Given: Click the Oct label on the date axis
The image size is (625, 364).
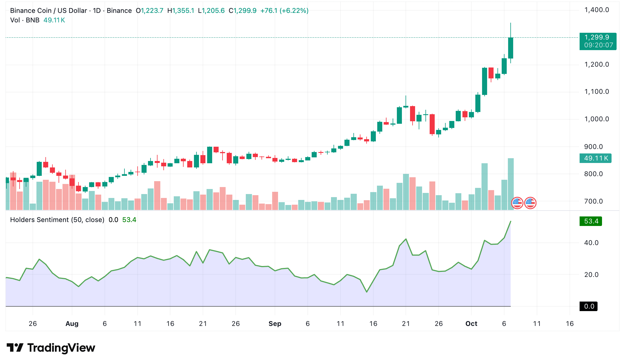Looking at the screenshot, I should point(471,323).
